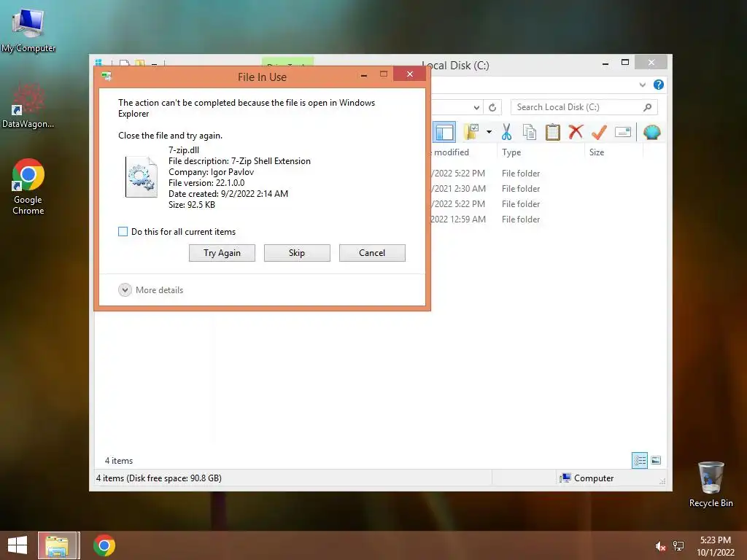Minimize the File In Use dialog
This screenshot has height=560, width=747.
(x=363, y=75)
